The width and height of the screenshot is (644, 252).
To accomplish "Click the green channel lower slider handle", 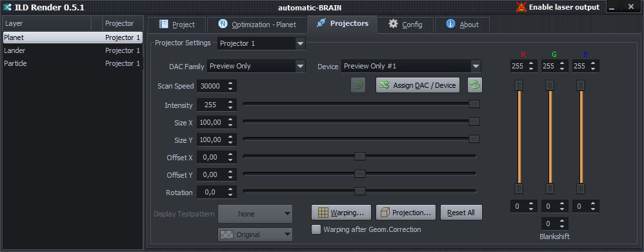I will point(550,189).
